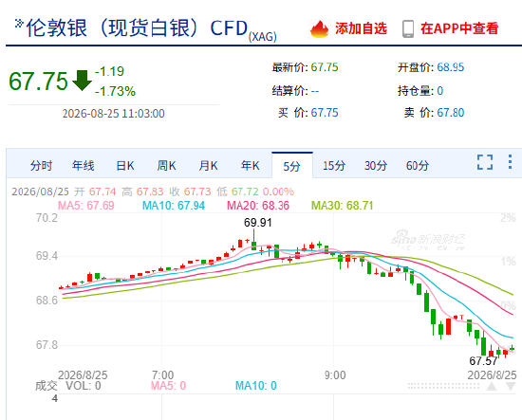Click the 成交 VOL: 0 label
This screenshot has height=420, width=522.
point(68,386)
